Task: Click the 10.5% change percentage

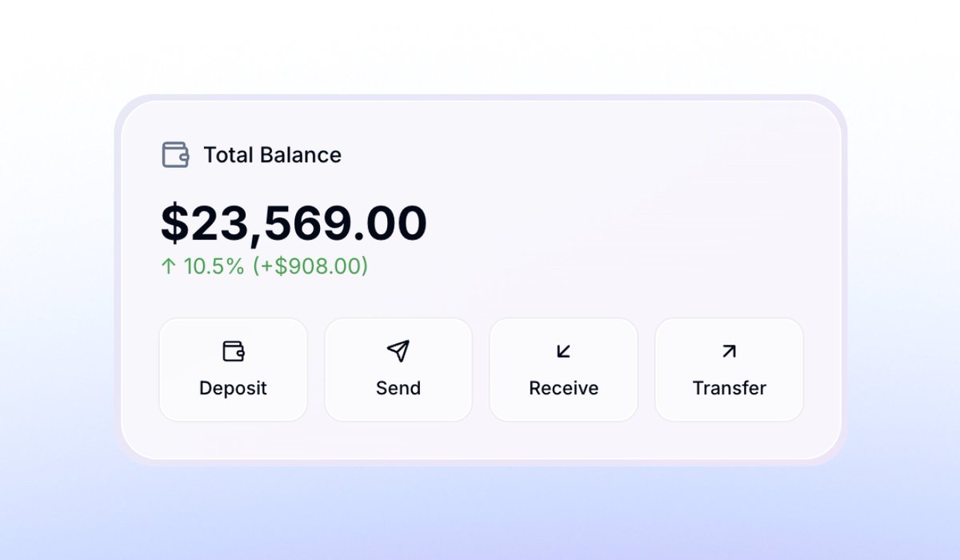Action: point(214,266)
